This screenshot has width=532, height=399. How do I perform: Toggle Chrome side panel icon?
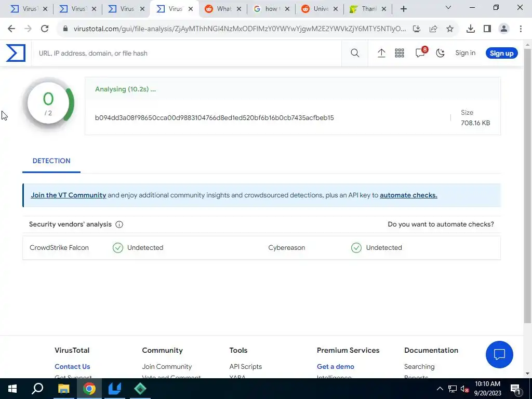coord(487,29)
